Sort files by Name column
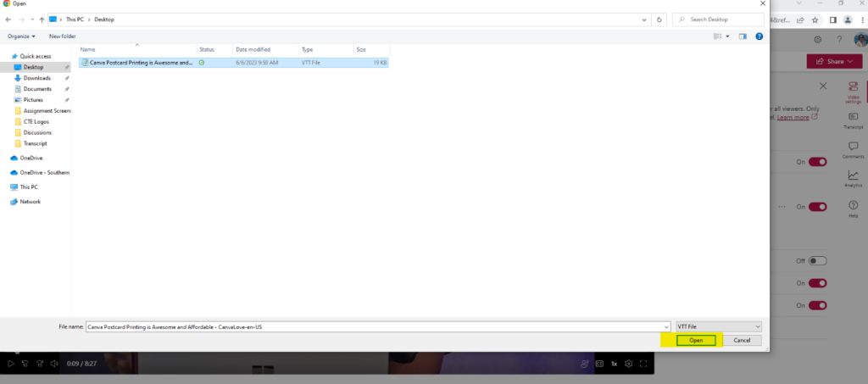Screen dimensions: 868x384 137,49
